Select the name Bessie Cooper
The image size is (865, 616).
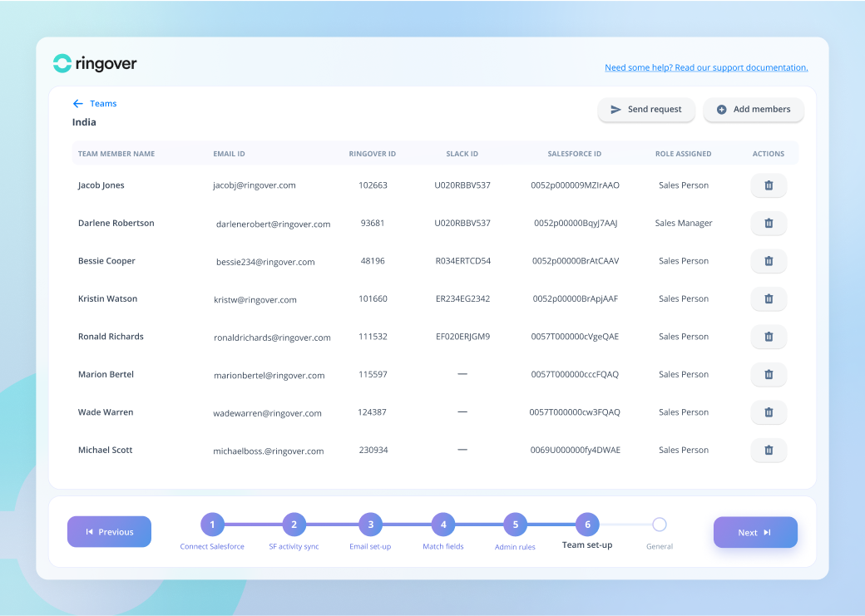106,261
